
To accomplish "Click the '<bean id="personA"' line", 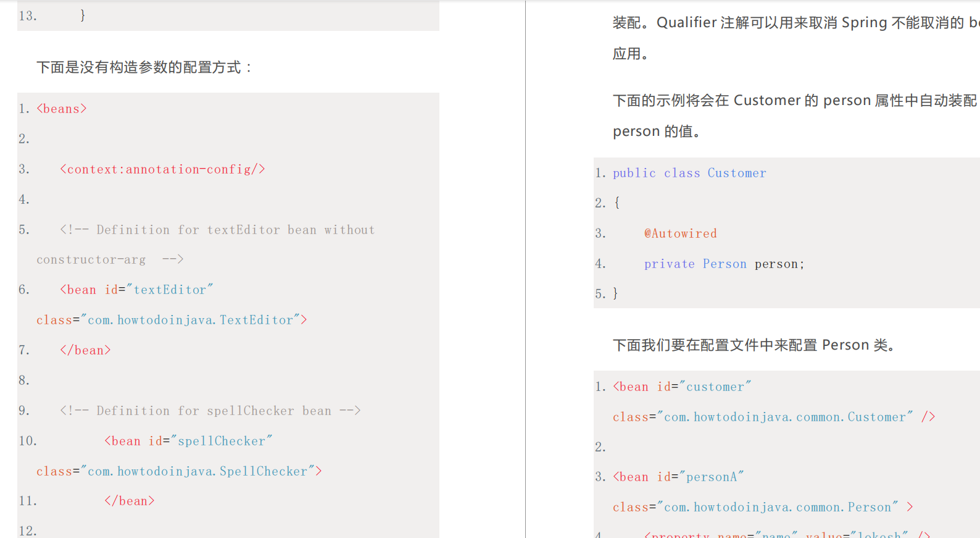I will 678,477.
